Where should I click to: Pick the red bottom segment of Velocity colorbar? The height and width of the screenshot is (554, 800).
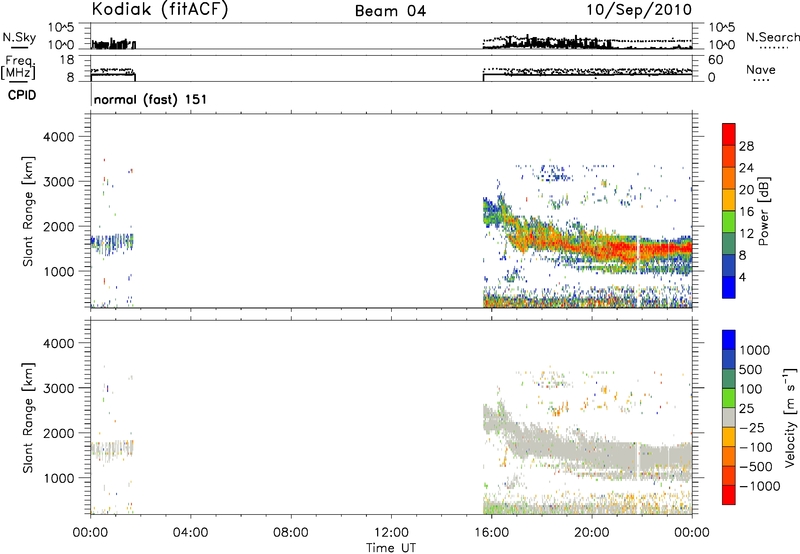[x=729, y=495]
